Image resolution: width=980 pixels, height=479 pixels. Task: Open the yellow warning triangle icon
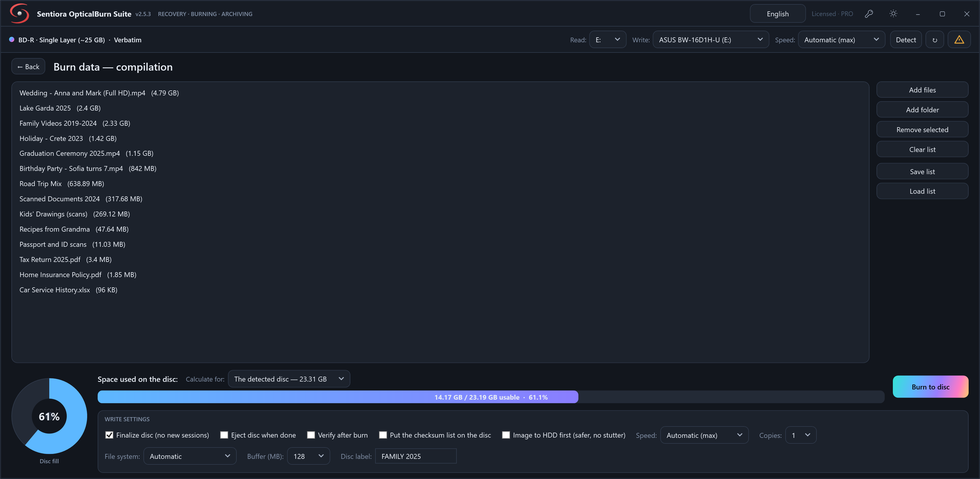pos(959,40)
